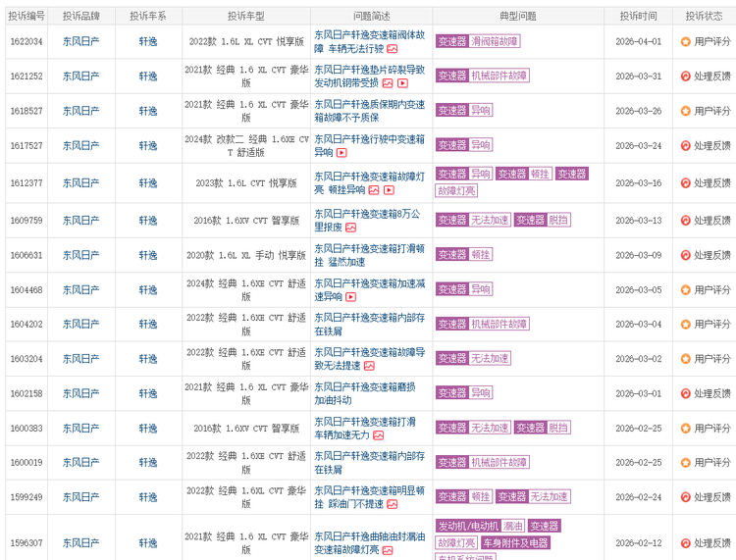The height and width of the screenshot is (560, 736).
Task: Click the image icon for complaint 1599249
Action: pyautogui.click(x=392, y=504)
